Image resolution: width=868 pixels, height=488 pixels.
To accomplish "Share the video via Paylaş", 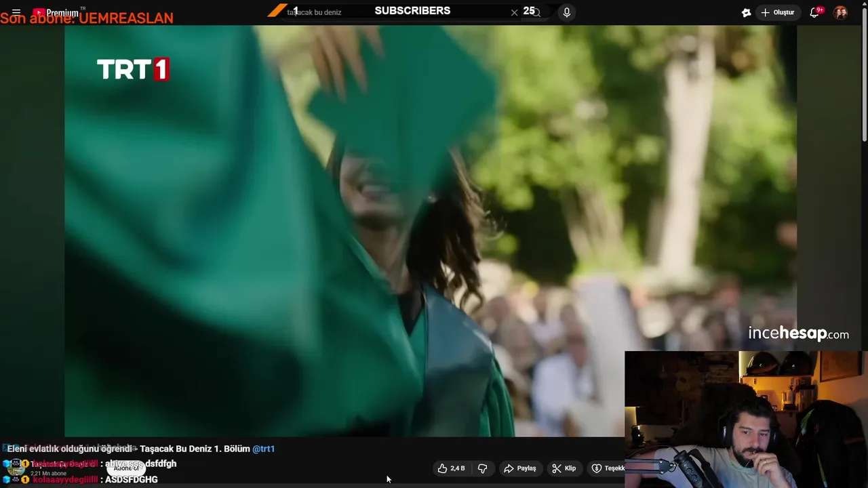I will pyautogui.click(x=519, y=468).
